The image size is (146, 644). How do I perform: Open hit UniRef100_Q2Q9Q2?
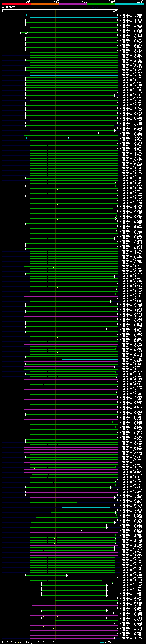click(x=131, y=17)
